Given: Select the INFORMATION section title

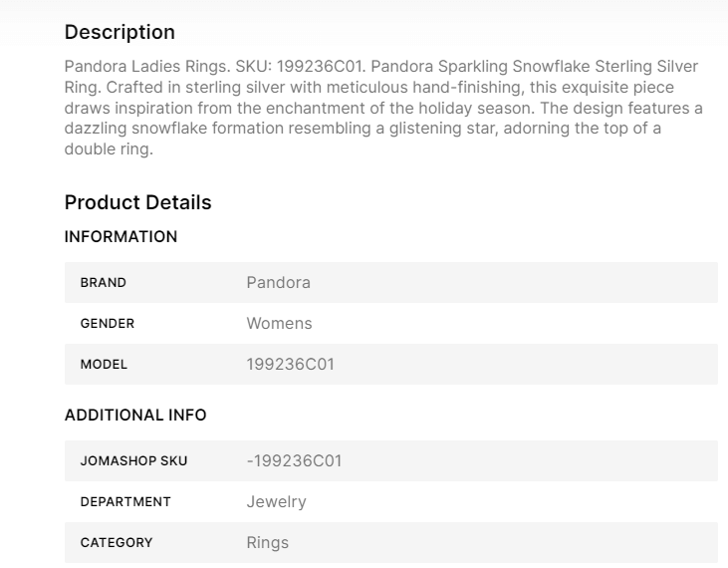Looking at the screenshot, I should point(121,237).
